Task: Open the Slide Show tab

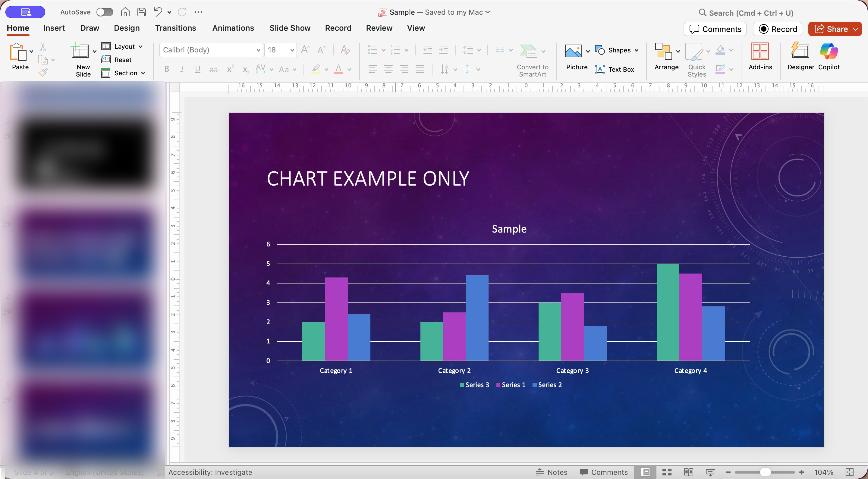Action: (290, 28)
